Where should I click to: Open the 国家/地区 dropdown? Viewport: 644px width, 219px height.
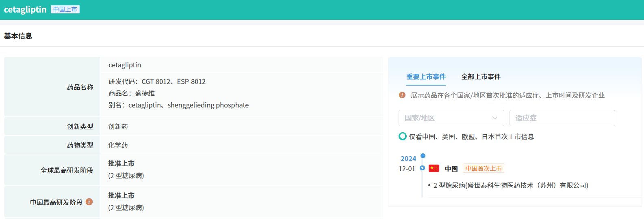[x=451, y=118]
